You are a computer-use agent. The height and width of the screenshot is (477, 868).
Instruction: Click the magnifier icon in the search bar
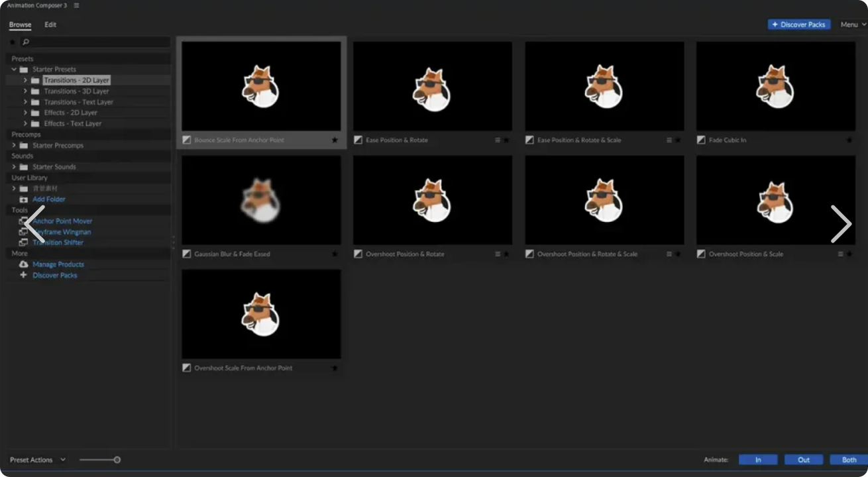click(26, 42)
